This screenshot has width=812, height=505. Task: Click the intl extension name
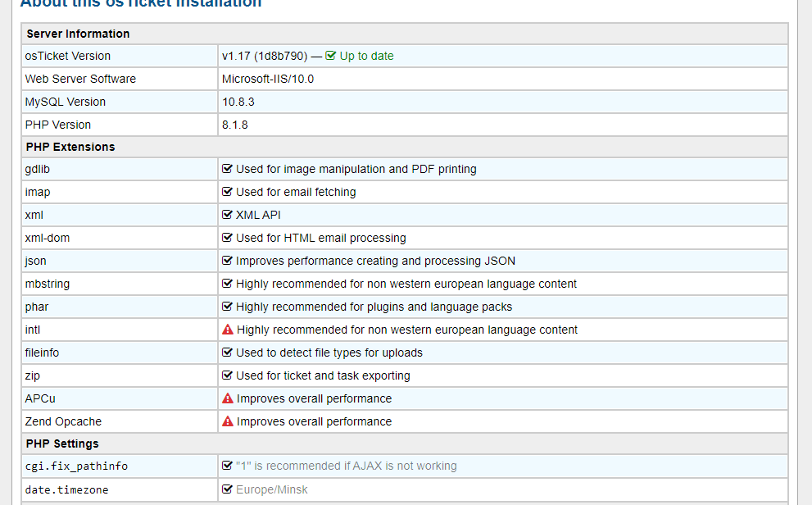33,330
